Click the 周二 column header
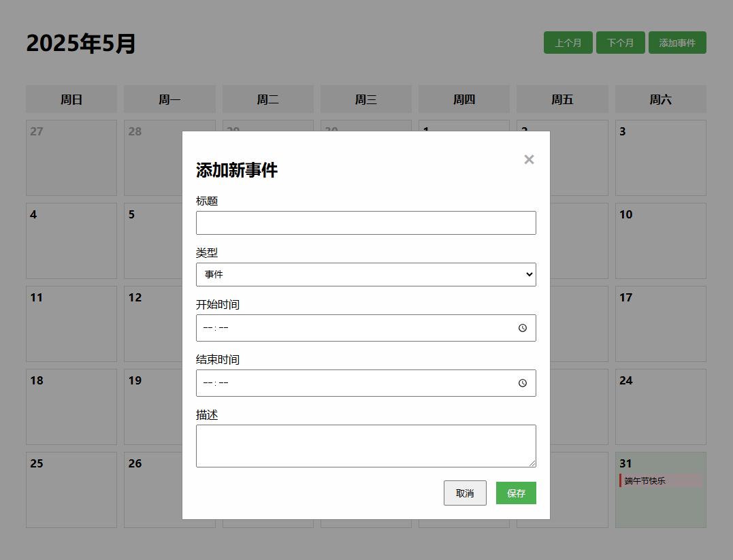733x560 pixels. coord(268,99)
